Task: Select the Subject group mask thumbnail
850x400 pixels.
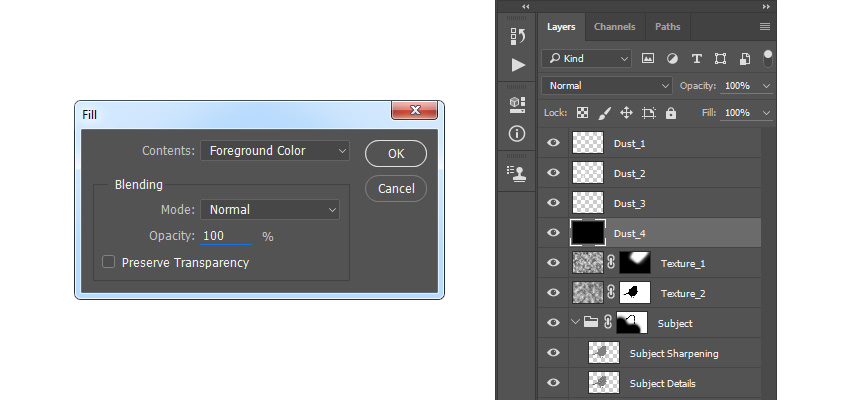Action: click(632, 322)
